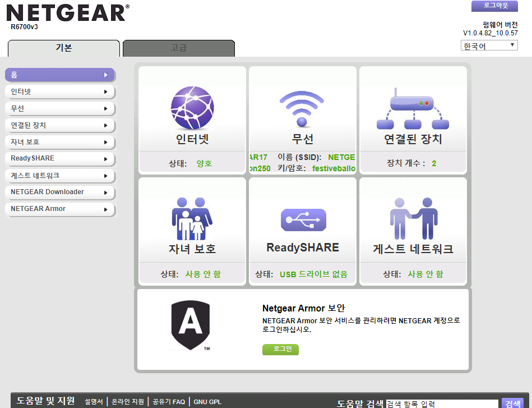
Task: Click the 자녀 보호 tile title
Action: pyautogui.click(x=192, y=249)
